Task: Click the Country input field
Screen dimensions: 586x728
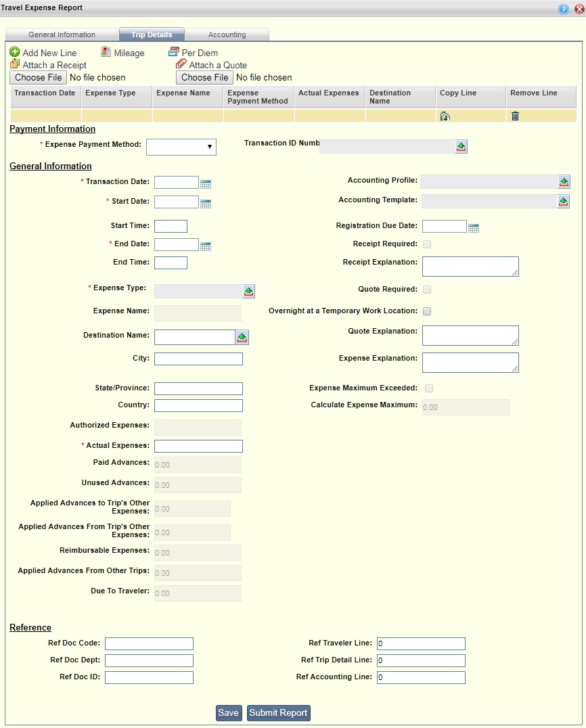Action: pyautogui.click(x=199, y=406)
